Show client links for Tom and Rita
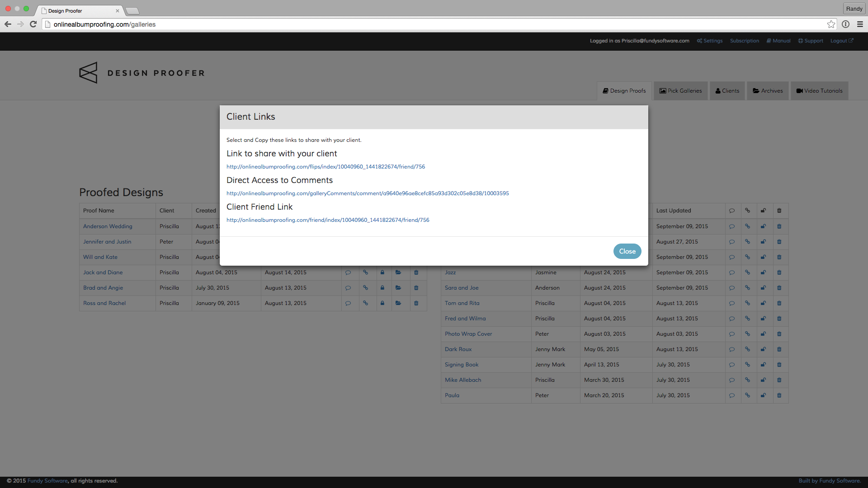Viewport: 868px width, 488px height. click(x=747, y=303)
